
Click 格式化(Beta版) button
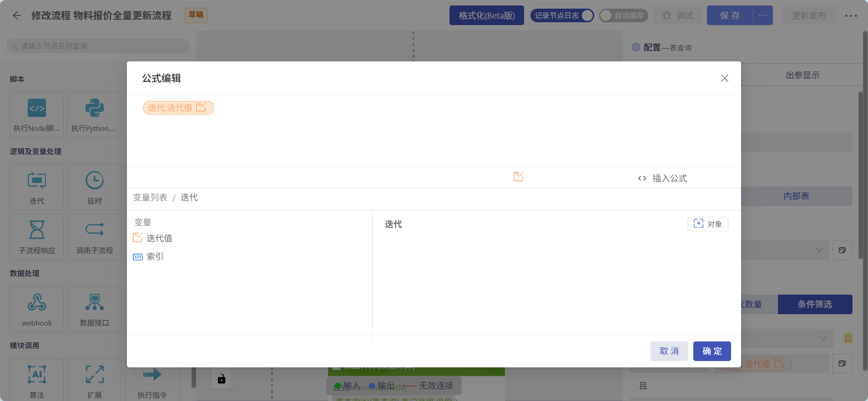(487, 15)
